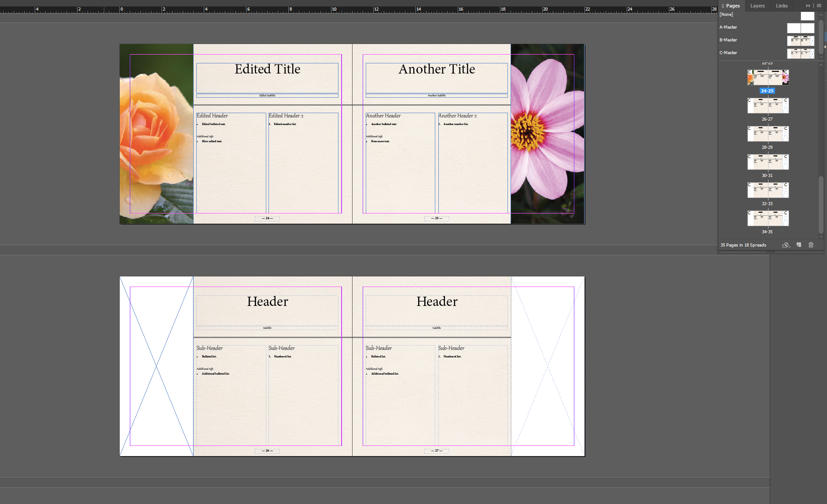Screen dimensions: 827x504
Task: Click the '35 Pages in 18 Spreads' status text
Action: tap(743, 245)
